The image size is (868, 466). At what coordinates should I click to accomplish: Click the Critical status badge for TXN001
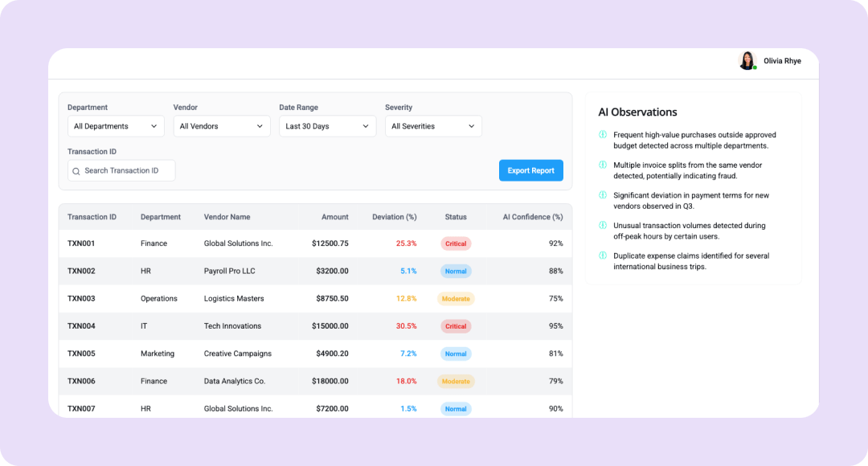point(456,243)
